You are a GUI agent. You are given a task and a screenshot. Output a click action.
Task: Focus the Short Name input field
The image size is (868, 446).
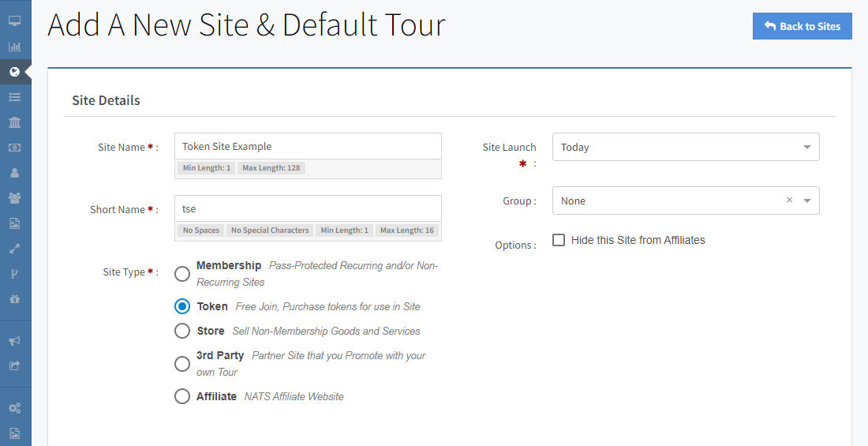pyautogui.click(x=308, y=209)
